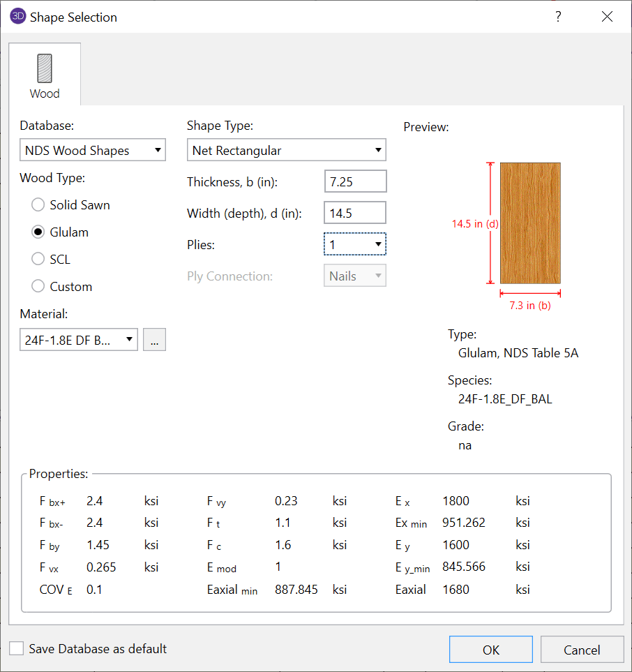Select the Glulam radio button
Viewport: 632px width, 672px height.
point(38,232)
